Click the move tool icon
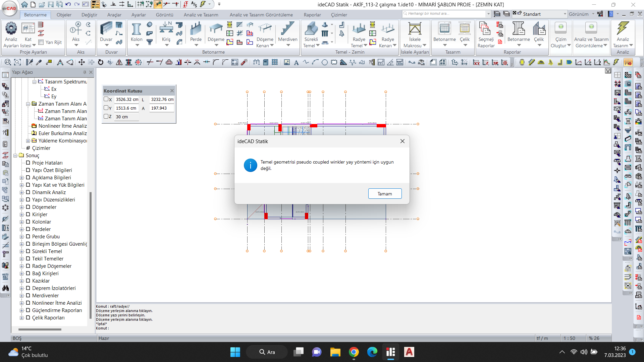 [x=81, y=62]
